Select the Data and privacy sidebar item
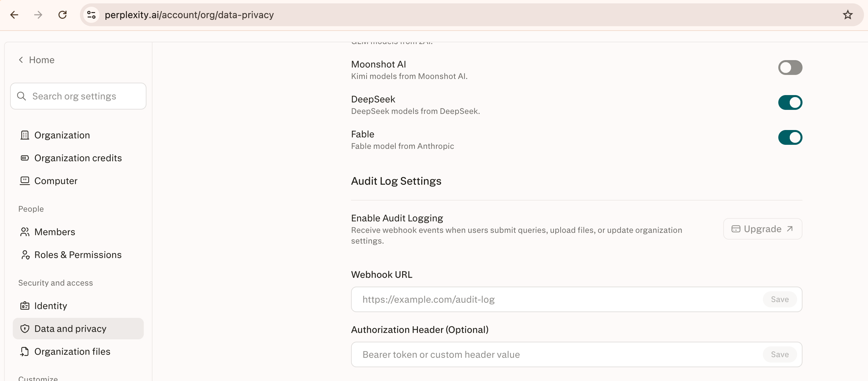The image size is (868, 381). click(x=78, y=329)
